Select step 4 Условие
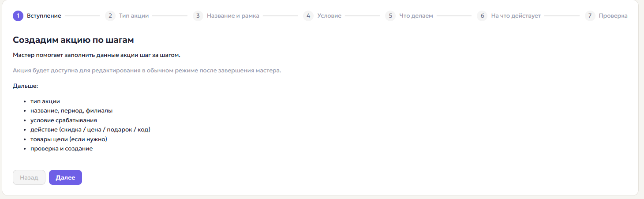644x199 pixels. [322, 16]
